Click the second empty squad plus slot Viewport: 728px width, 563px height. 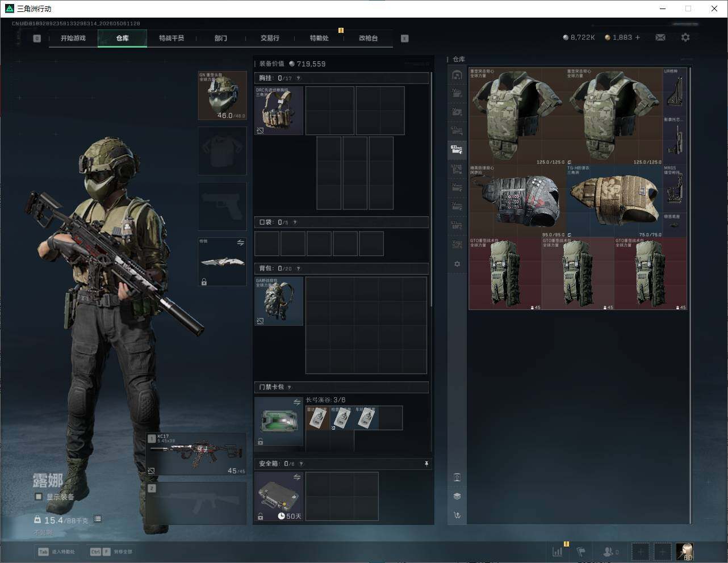(663, 552)
